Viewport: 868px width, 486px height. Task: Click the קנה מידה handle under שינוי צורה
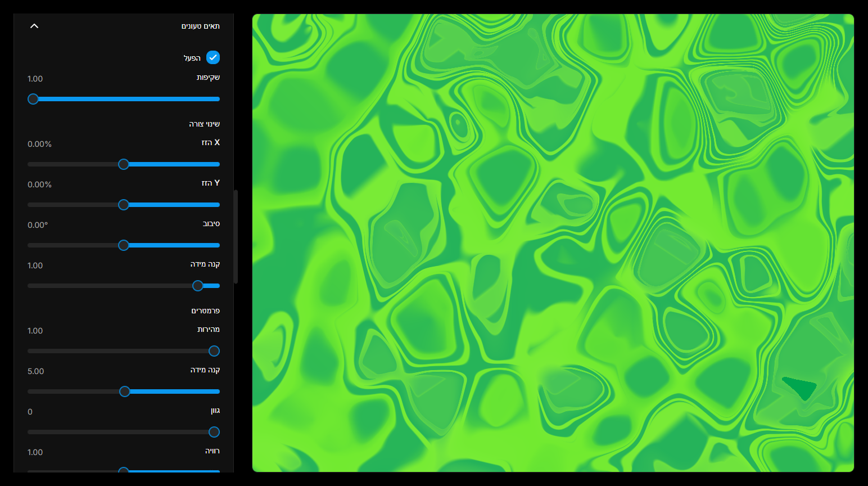198,286
